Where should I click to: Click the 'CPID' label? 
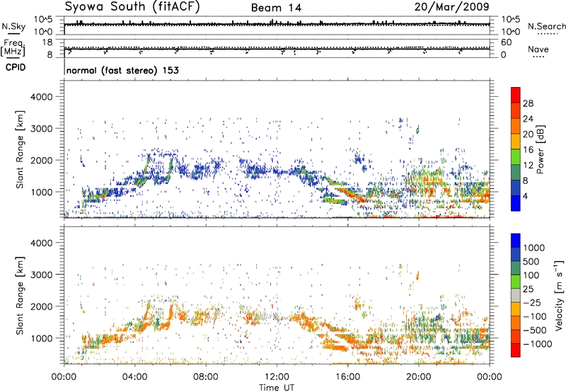tap(16, 67)
